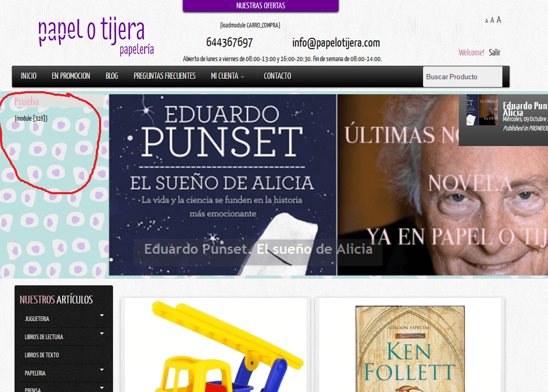Click the Published in PROMOCION slide category

point(525,128)
